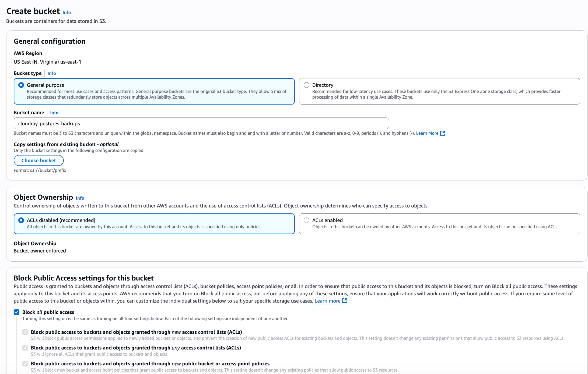Uncheck Block all public access
The width and height of the screenshot is (588, 374).
(16, 312)
